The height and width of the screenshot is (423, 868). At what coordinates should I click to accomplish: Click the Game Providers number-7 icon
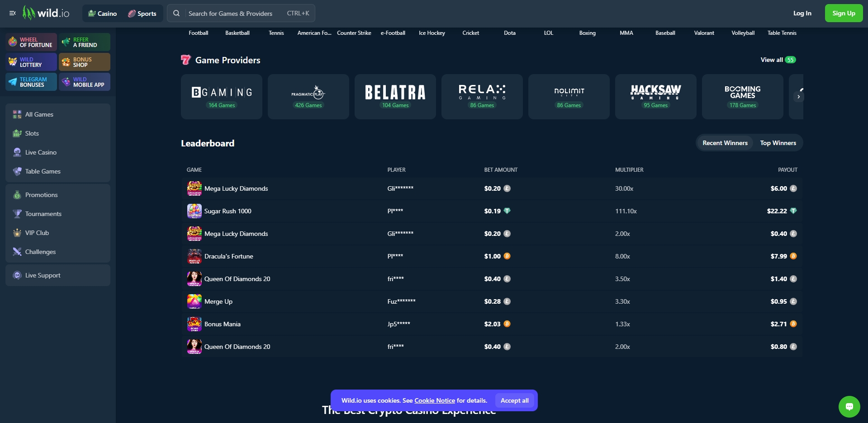(x=186, y=60)
